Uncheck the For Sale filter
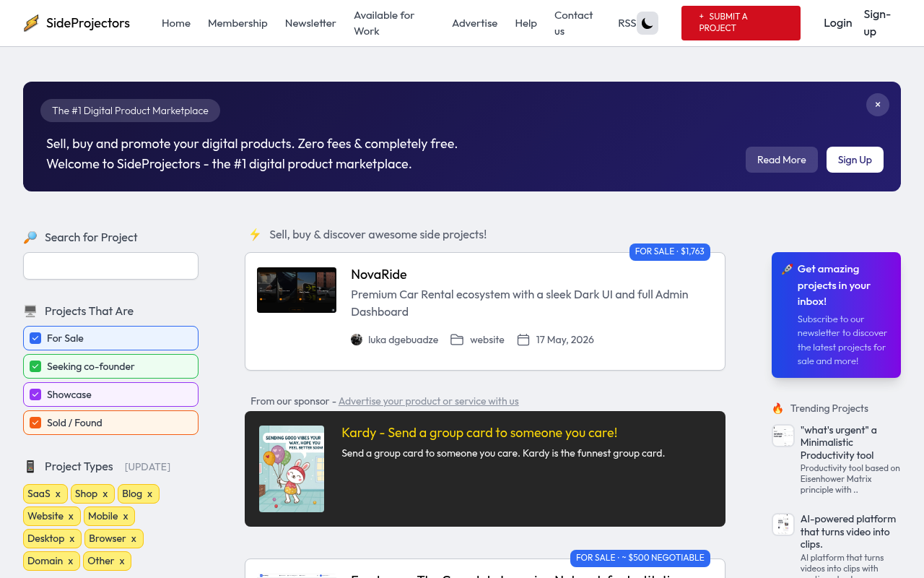924x578 pixels. (x=35, y=338)
